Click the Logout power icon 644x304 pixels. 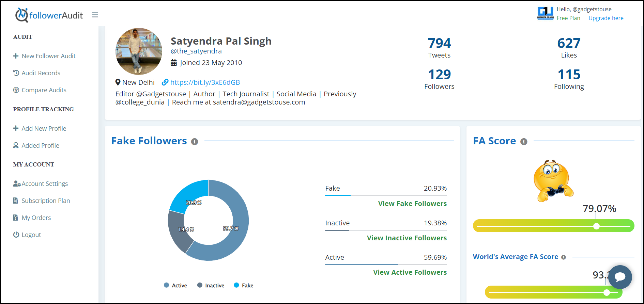(x=16, y=235)
